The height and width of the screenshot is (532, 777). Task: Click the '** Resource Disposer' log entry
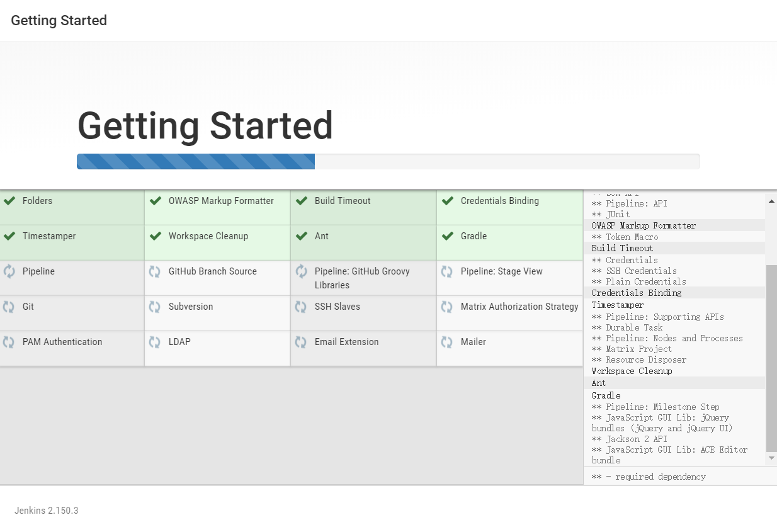(x=639, y=359)
